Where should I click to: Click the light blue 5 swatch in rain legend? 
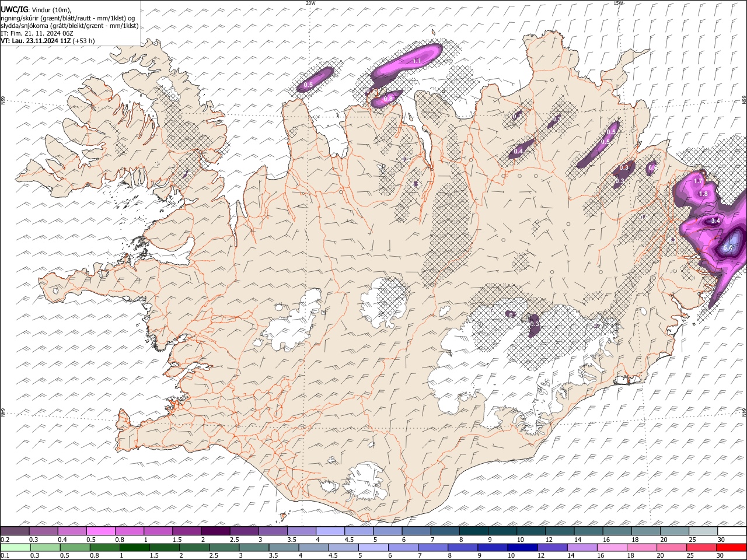tap(373, 547)
